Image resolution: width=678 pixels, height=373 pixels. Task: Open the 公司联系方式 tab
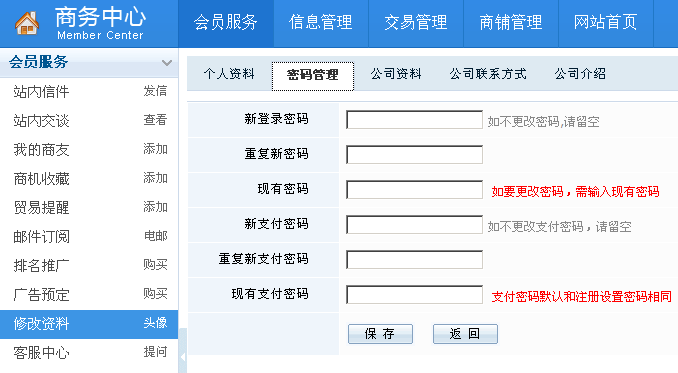coord(488,74)
